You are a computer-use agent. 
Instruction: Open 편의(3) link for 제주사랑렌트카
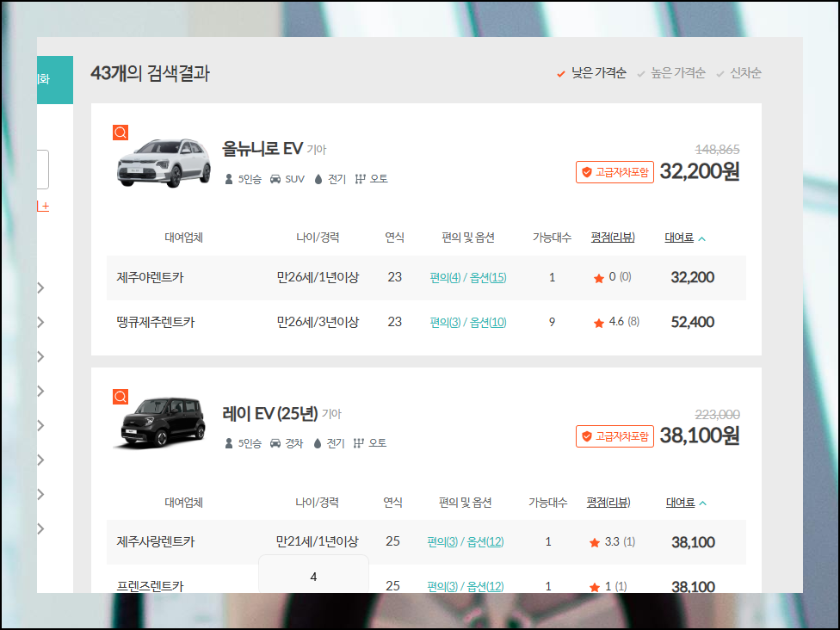click(442, 541)
